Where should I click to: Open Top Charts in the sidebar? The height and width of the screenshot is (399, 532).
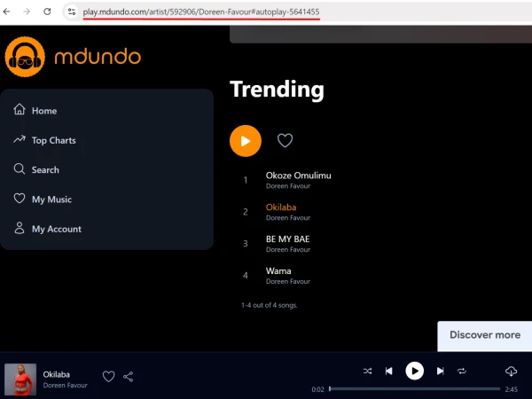point(53,140)
